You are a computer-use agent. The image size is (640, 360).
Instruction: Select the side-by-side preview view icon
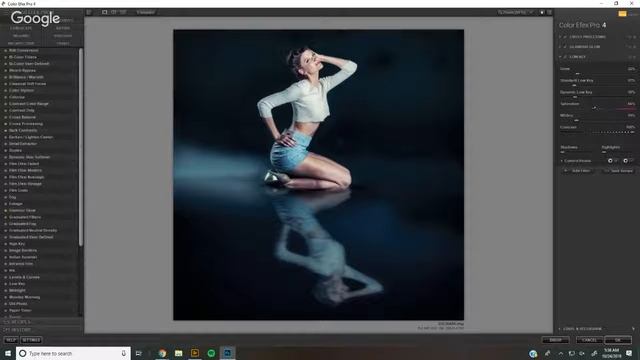123,12
